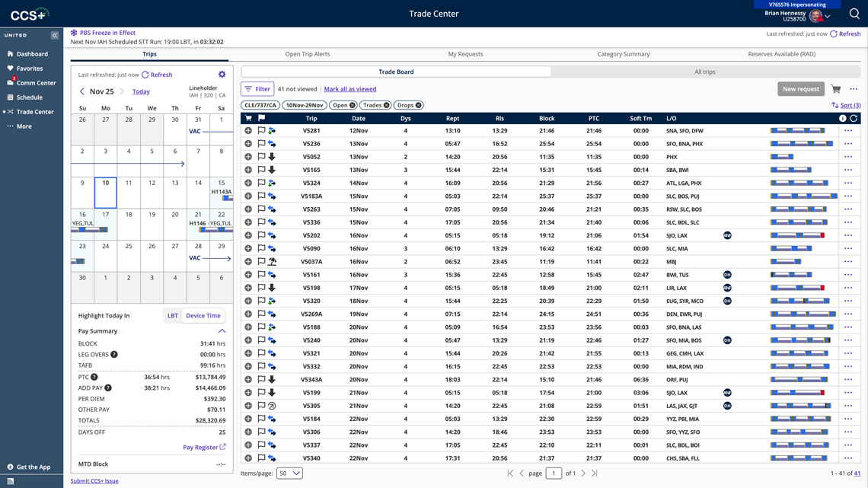Add trip V5281 with plus icon
Image resolution: width=868 pixels, height=488 pixels.
click(248, 131)
